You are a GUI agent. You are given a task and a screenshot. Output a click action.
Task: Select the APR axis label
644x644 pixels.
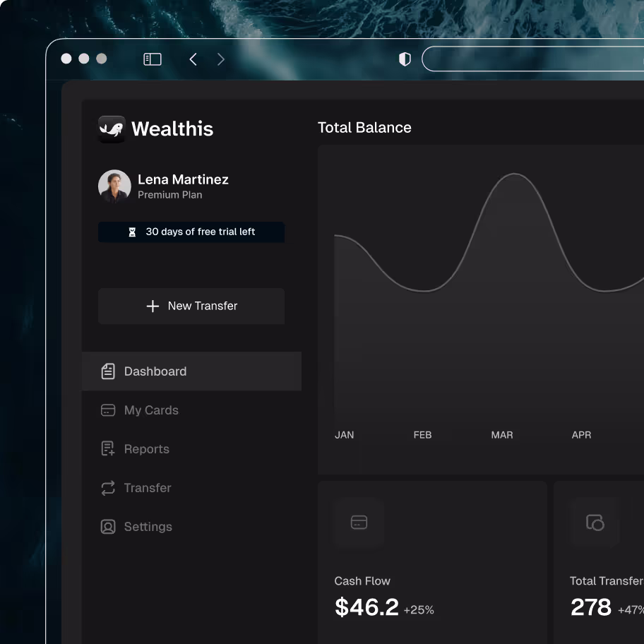click(582, 435)
